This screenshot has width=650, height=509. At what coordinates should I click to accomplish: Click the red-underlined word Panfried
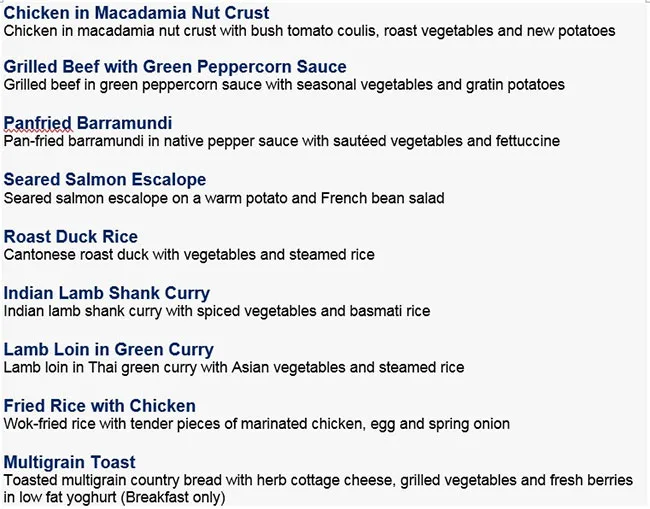pyautogui.click(x=38, y=123)
